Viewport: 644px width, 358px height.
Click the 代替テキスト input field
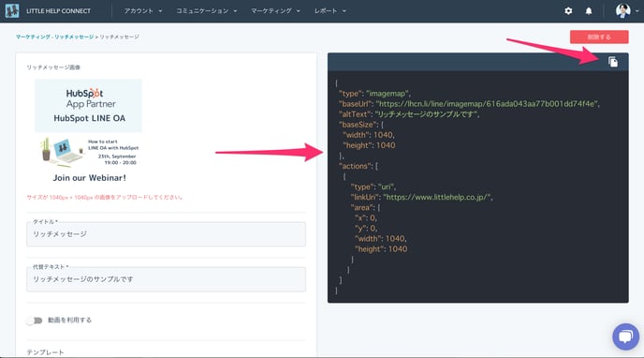pos(166,279)
